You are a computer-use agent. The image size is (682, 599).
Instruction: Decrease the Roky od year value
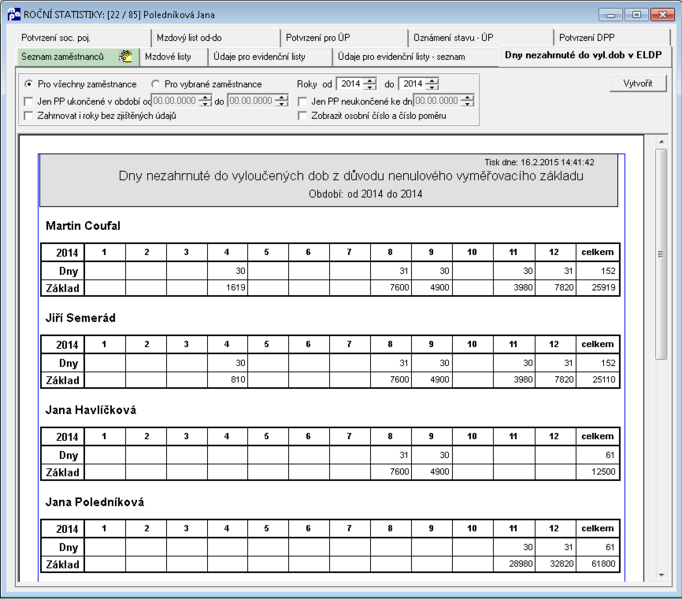pos(370,87)
